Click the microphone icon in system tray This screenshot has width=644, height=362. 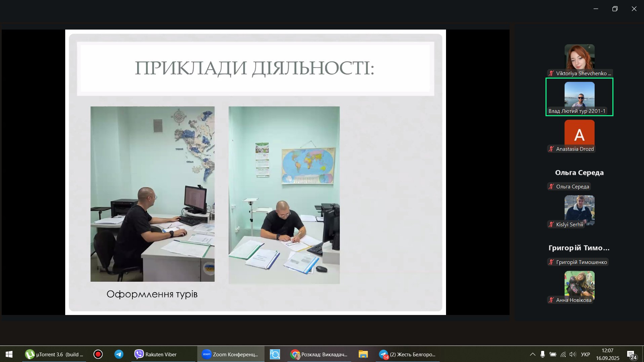pyautogui.click(x=542, y=354)
